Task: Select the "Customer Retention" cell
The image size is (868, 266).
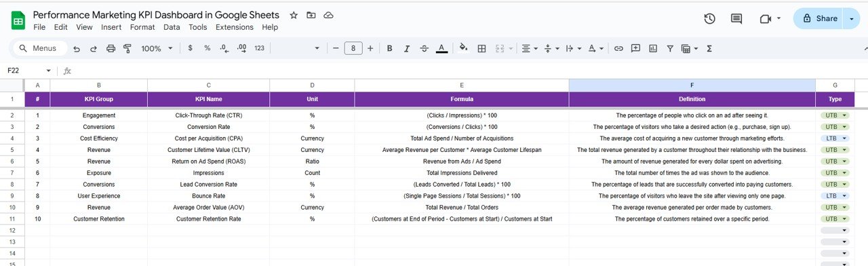Action: click(99, 218)
